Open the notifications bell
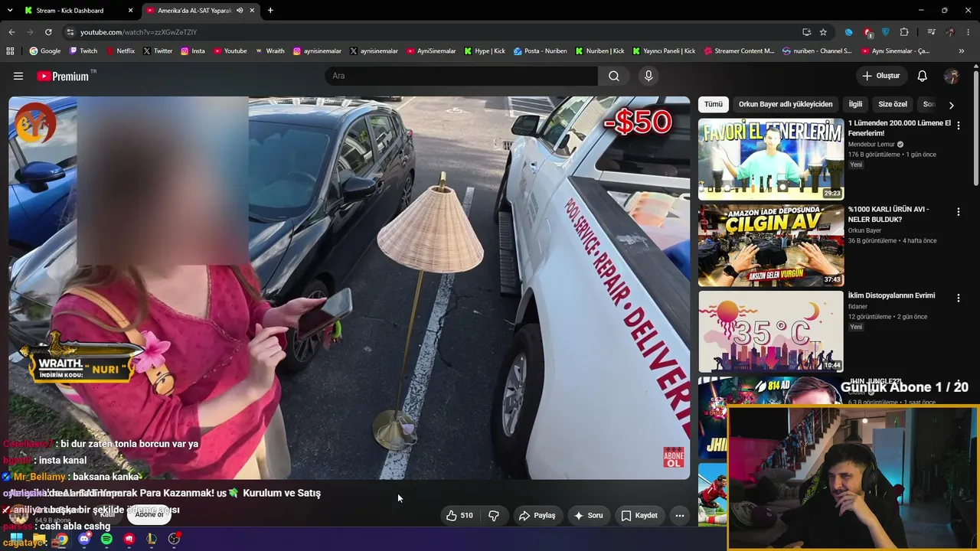 (x=923, y=76)
